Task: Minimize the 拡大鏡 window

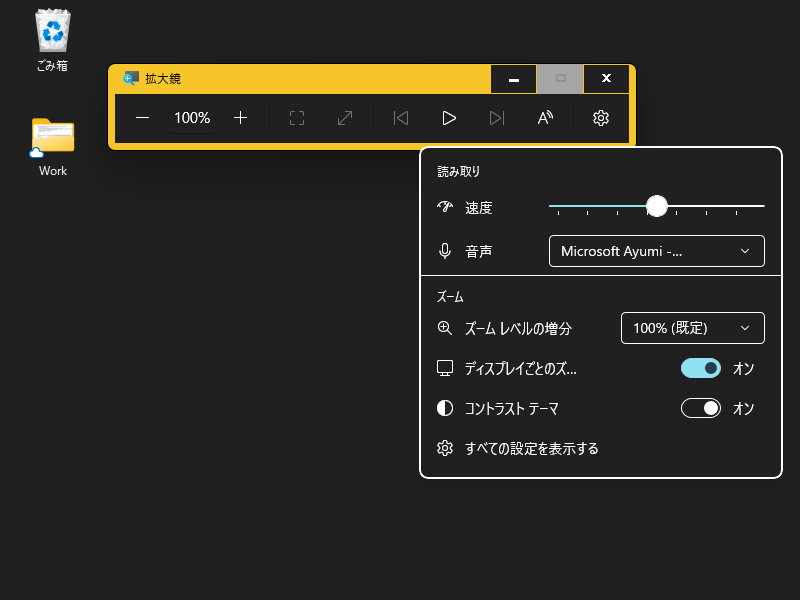Action: point(514,79)
